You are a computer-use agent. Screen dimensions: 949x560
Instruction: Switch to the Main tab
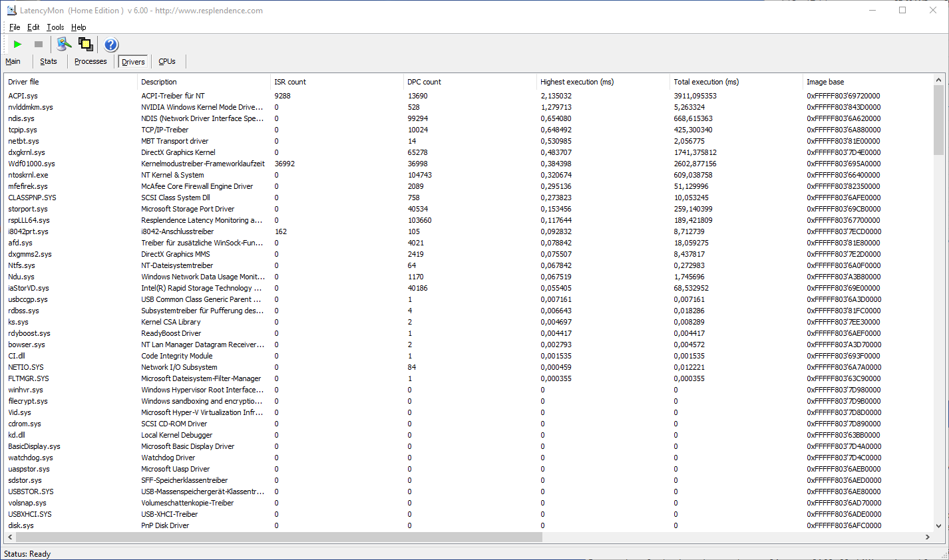13,61
